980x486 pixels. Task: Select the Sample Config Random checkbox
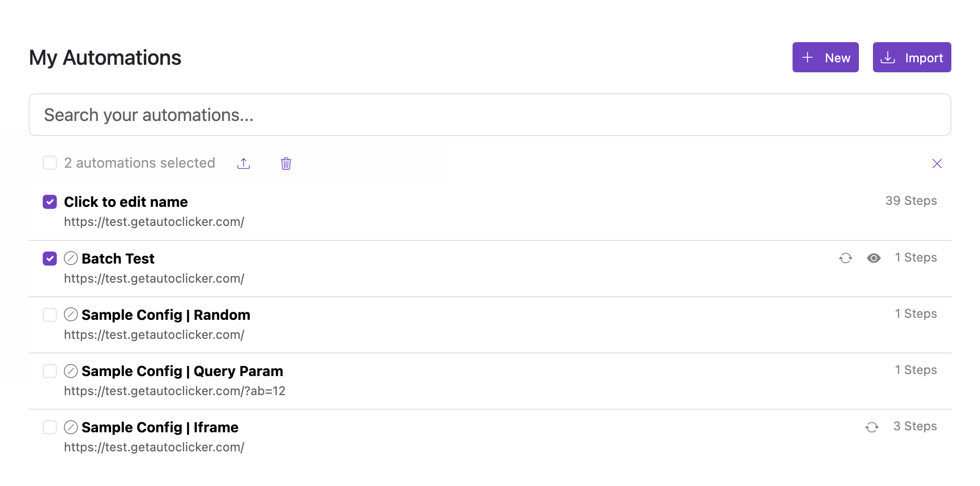(x=50, y=315)
